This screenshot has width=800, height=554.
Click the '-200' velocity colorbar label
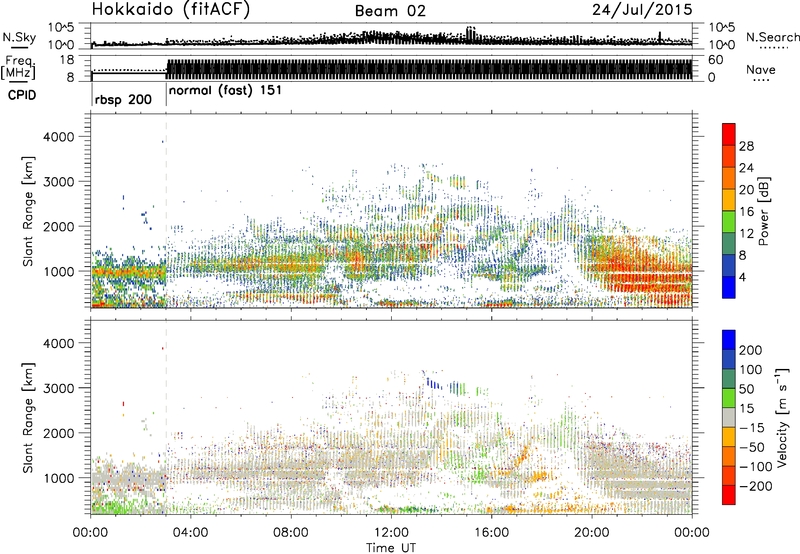755,486
